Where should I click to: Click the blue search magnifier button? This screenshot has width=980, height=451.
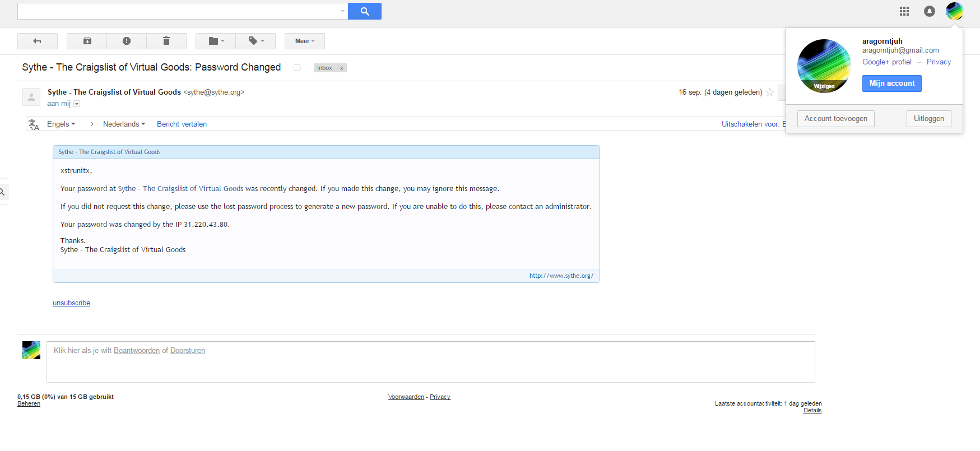click(x=365, y=11)
